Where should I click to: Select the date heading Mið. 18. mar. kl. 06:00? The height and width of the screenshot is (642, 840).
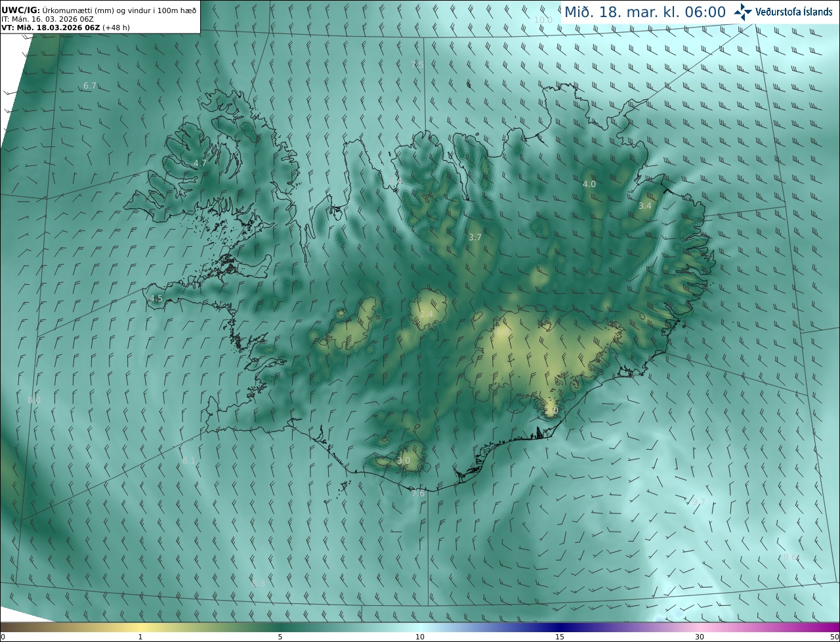645,12
